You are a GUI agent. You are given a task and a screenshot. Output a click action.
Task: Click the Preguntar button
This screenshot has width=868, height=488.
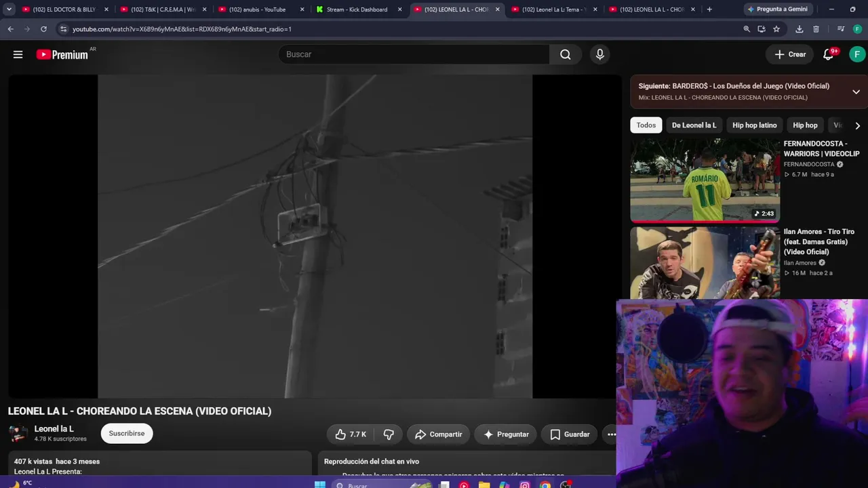(506, 434)
